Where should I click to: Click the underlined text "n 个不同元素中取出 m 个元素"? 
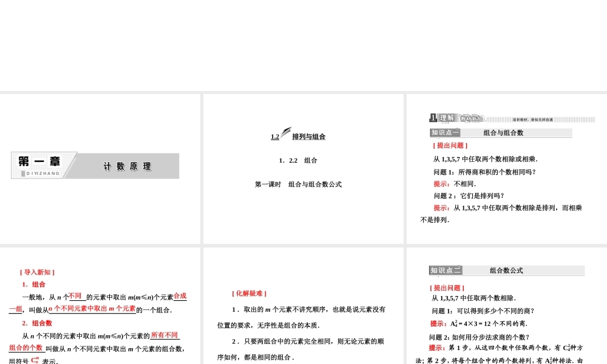click(92, 309)
